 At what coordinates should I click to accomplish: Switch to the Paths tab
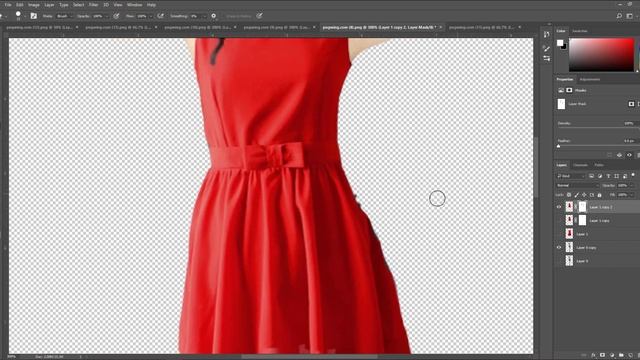coord(599,165)
